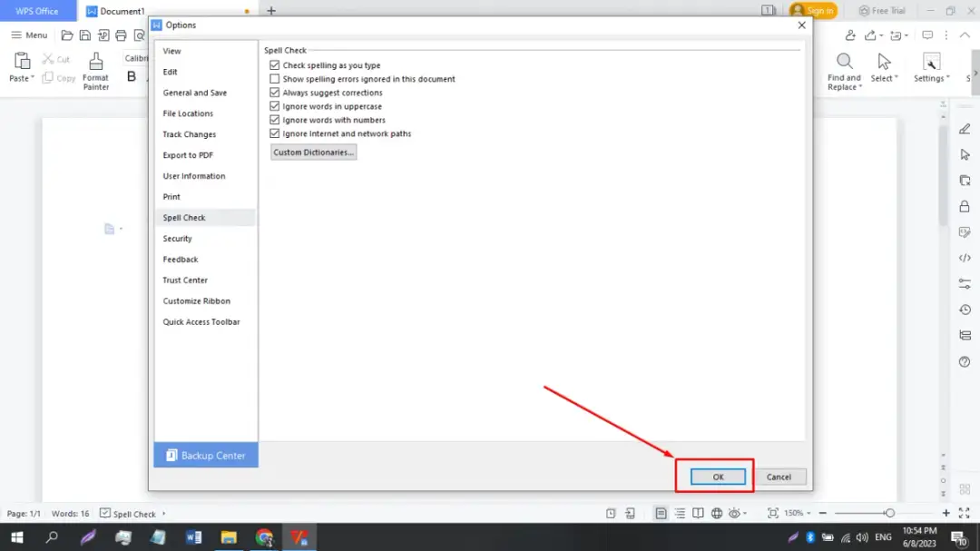
Task: Click the Bold B formatting icon
Action: (x=132, y=77)
